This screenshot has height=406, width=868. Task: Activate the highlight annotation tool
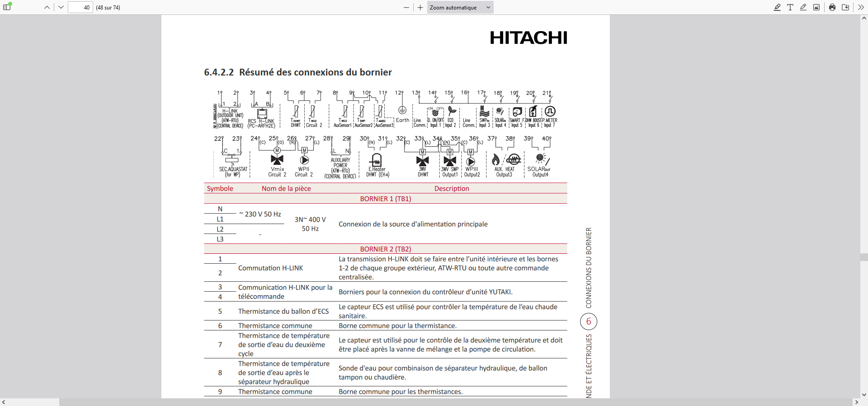pyautogui.click(x=777, y=7)
